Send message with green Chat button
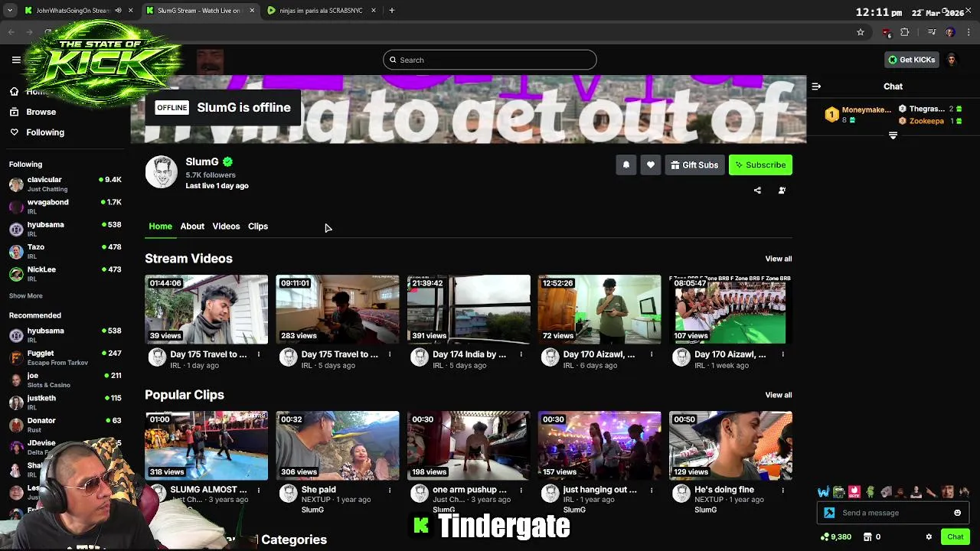 click(955, 537)
